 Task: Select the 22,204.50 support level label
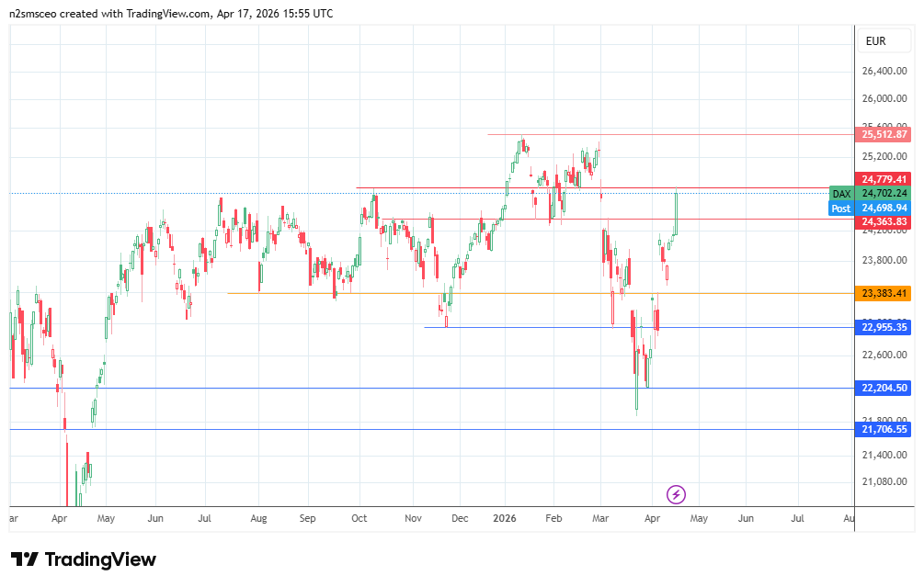pos(884,388)
